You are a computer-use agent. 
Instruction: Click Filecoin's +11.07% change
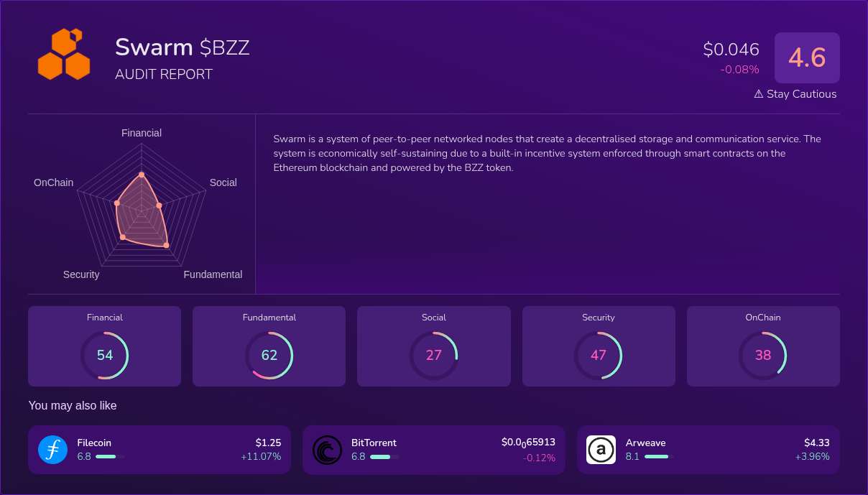[x=261, y=456]
